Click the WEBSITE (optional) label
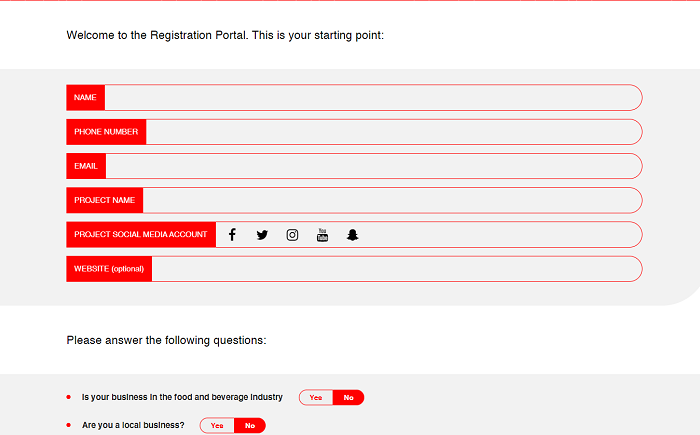This screenshot has width=700, height=435. click(109, 269)
